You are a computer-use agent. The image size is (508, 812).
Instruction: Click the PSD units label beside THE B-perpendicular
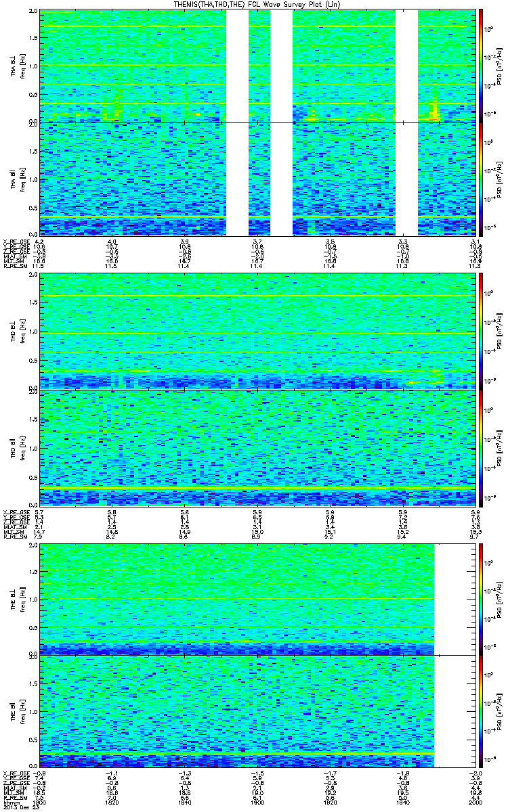[501, 599]
